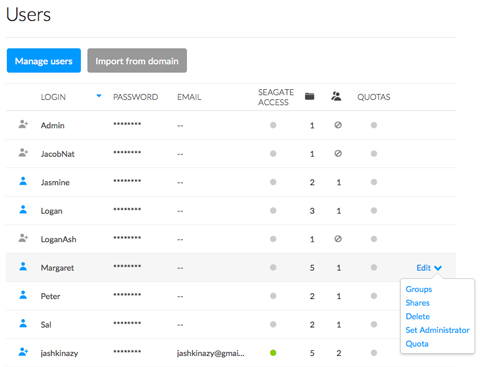Click jashkinazy's email address
Screen dimensions: 480x367
point(210,353)
